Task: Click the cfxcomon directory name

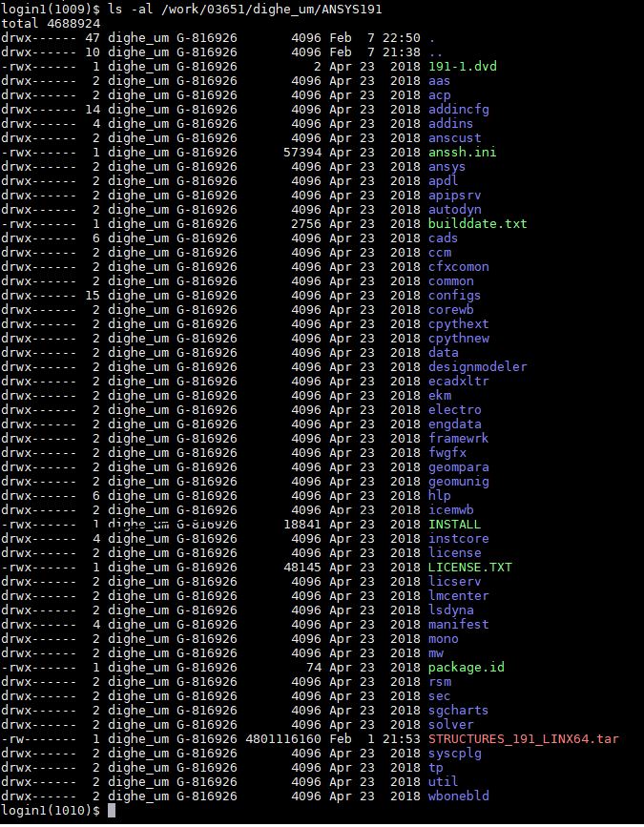Action: coord(458,266)
